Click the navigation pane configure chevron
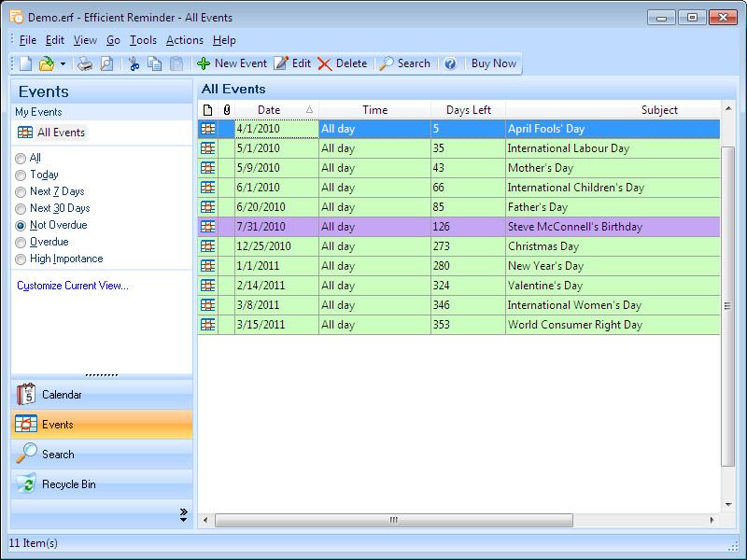Screen dimensions: 747x560 [183, 515]
